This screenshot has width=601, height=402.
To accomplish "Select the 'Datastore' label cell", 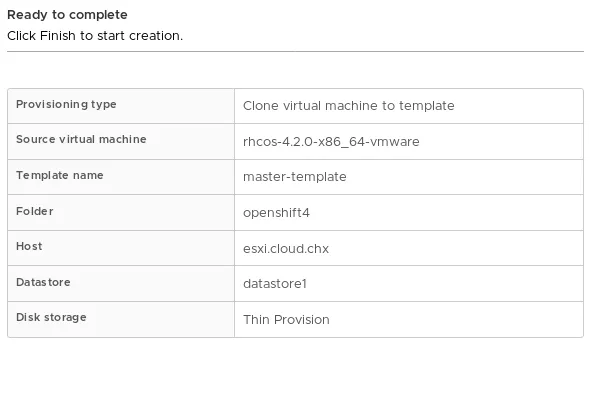I will pyautogui.click(x=43, y=283).
